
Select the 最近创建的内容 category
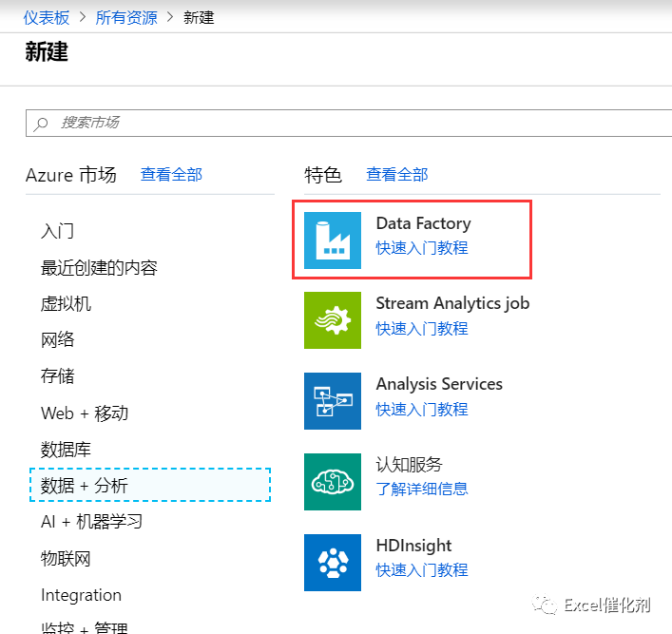click(99, 267)
